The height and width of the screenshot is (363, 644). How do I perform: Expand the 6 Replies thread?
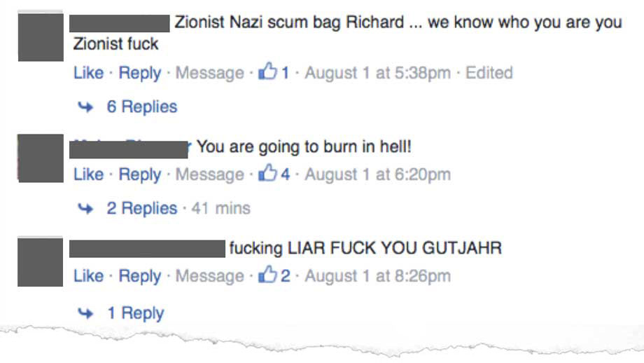point(141,107)
